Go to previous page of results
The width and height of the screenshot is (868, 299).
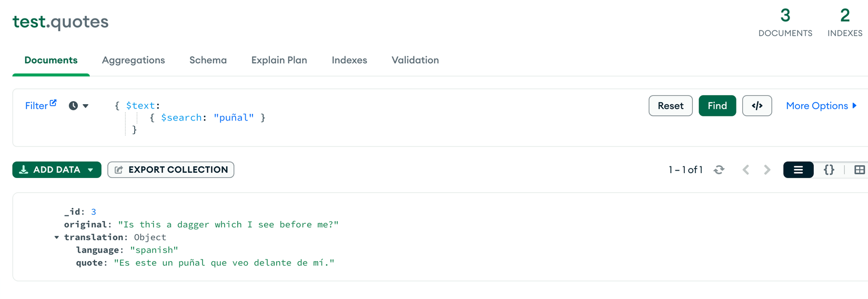point(745,170)
